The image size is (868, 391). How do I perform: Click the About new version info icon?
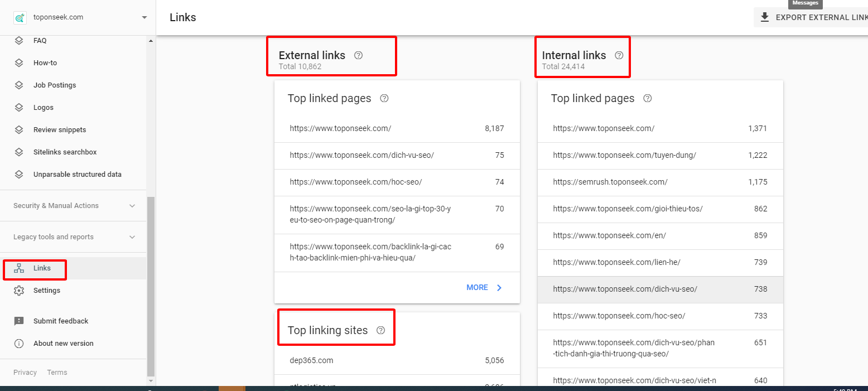point(19,344)
